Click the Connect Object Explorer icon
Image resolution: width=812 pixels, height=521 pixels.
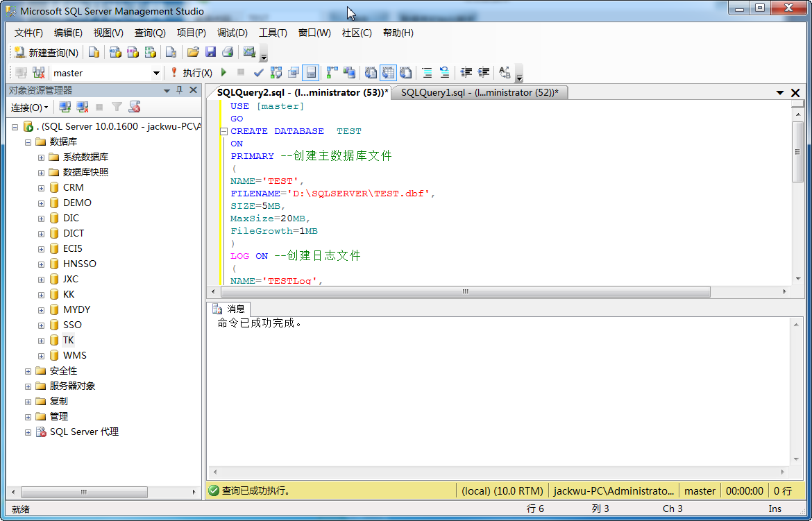point(65,107)
